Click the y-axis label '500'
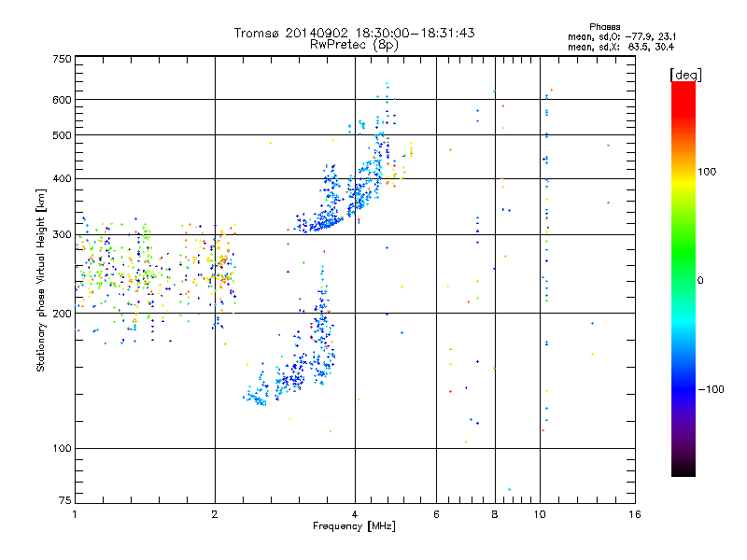 coord(62,135)
